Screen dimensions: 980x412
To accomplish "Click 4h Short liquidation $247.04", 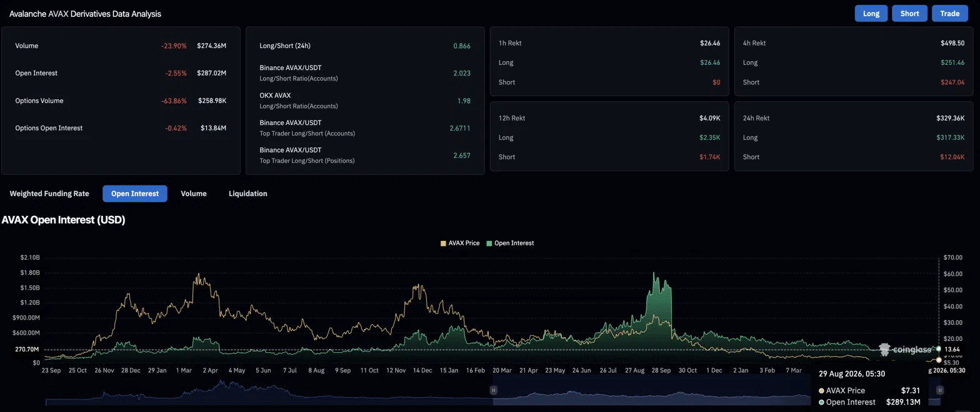I will [x=952, y=82].
